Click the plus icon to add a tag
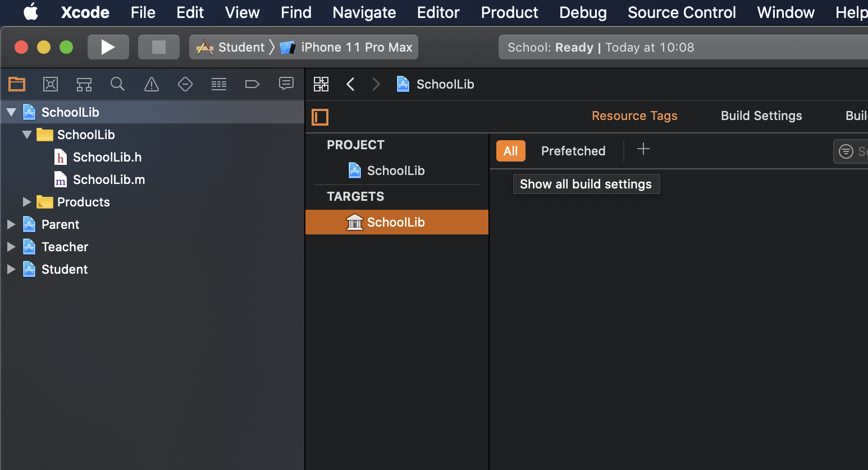This screenshot has width=868, height=470. (643, 149)
